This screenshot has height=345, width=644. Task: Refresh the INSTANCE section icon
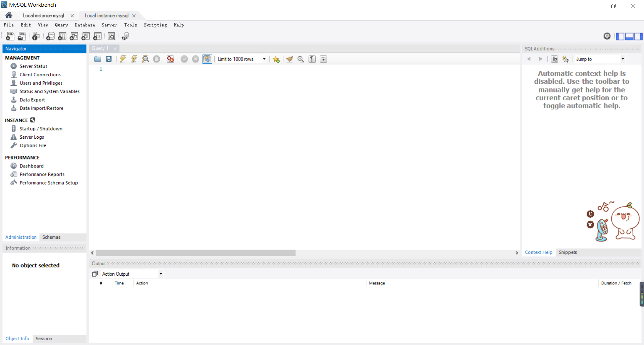point(33,120)
